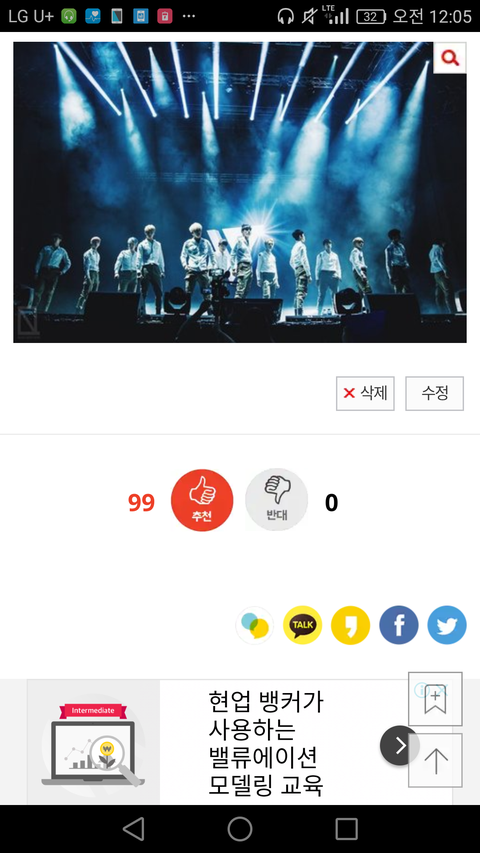Jump to the page top with the arrow
This screenshot has height=853, width=480.
click(435, 761)
